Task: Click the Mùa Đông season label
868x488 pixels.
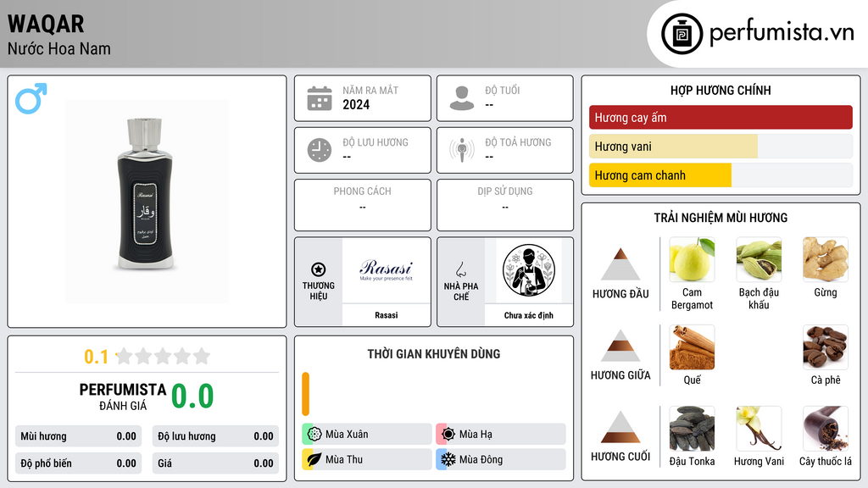Action: click(481, 459)
